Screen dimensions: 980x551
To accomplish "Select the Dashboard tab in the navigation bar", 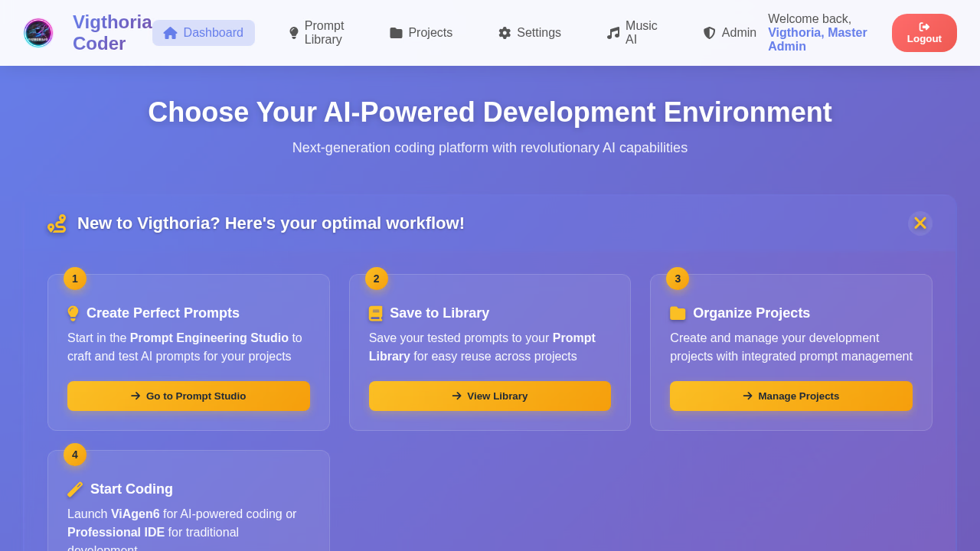I will (x=204, y=33).
